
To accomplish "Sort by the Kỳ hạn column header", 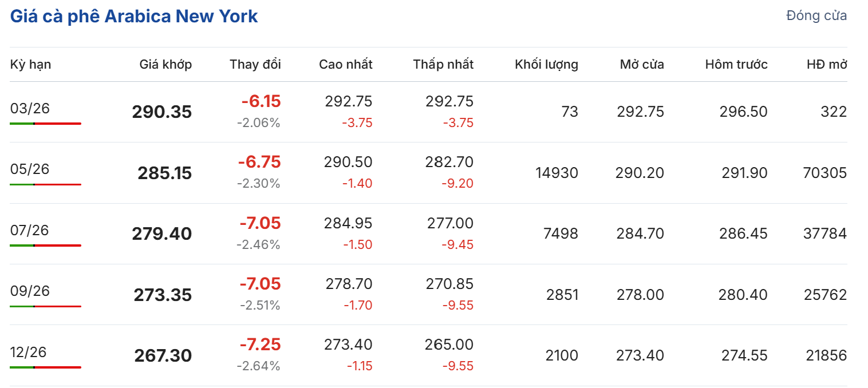I will click(x=30, y=64).
